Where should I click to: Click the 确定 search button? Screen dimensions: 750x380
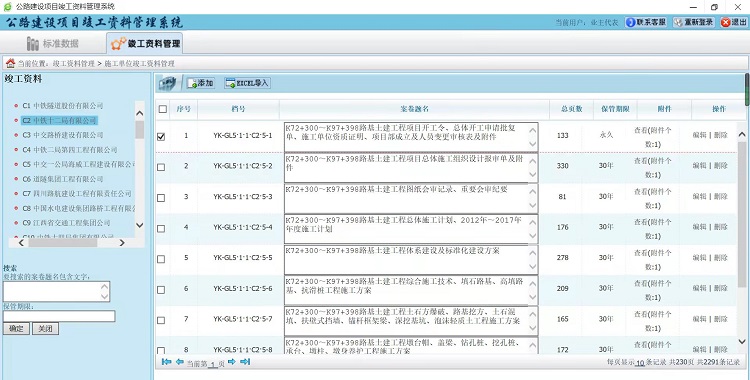(16, 328)
